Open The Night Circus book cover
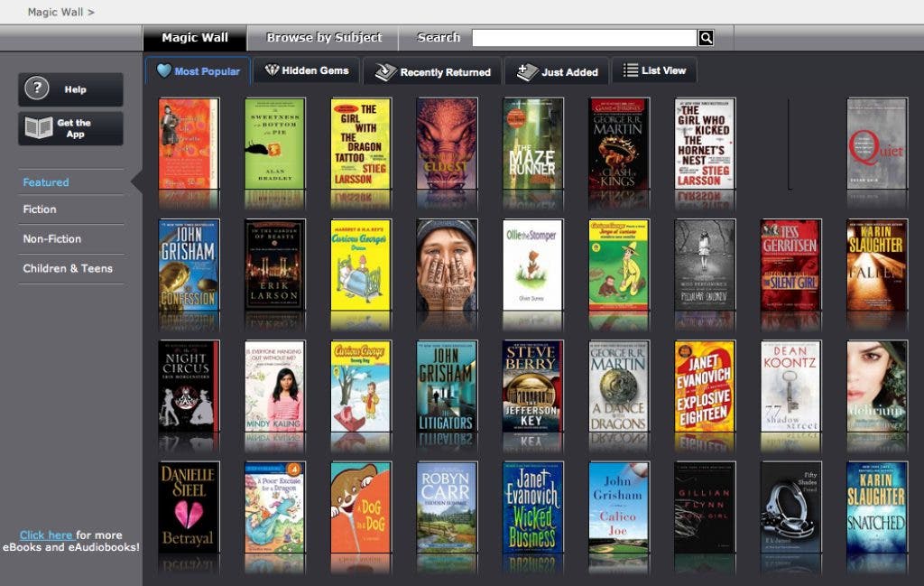Screen dimensions: 924x586 click(189, 386)
